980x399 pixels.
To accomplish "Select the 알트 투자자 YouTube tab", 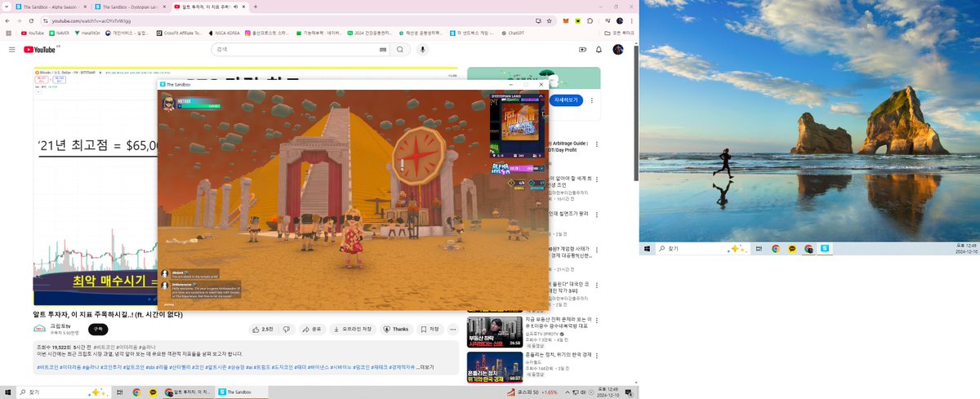I will pos(209,7).
